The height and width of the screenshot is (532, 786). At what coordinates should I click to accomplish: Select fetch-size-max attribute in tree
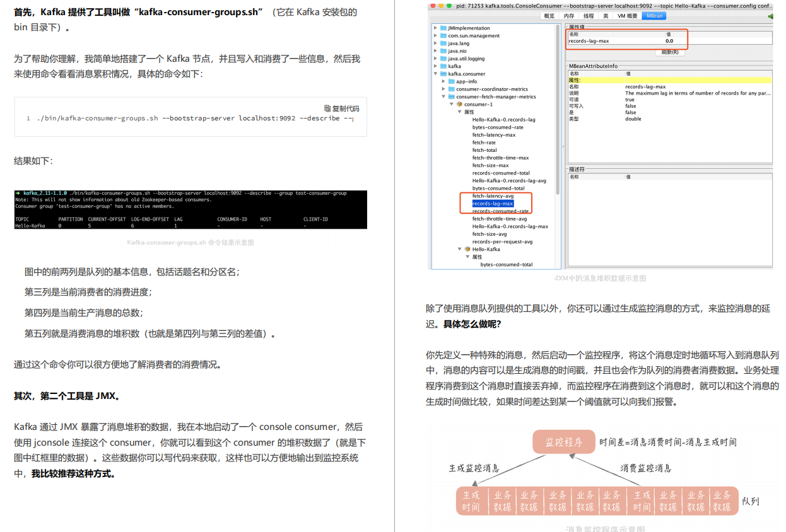click(490, 165)
